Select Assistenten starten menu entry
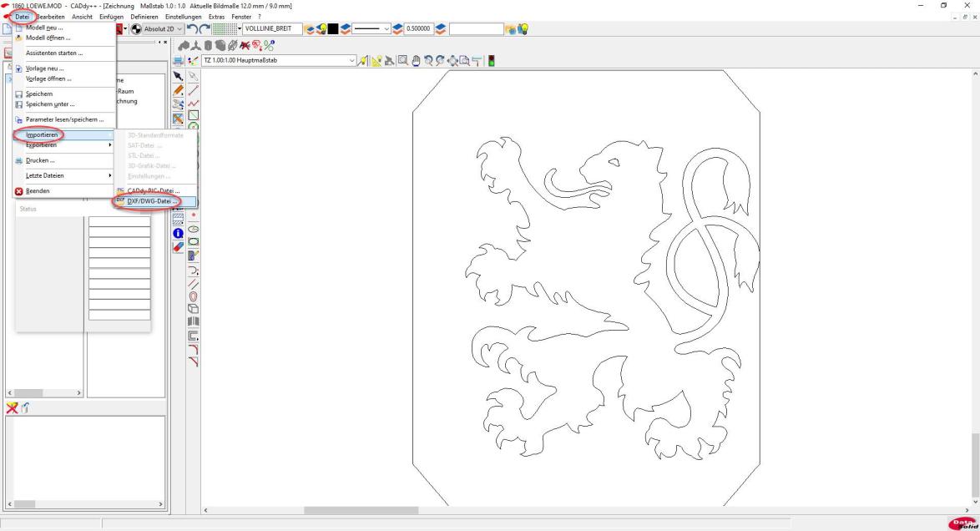Viewport: 980px width, 531px height. [x=64, y=53]
